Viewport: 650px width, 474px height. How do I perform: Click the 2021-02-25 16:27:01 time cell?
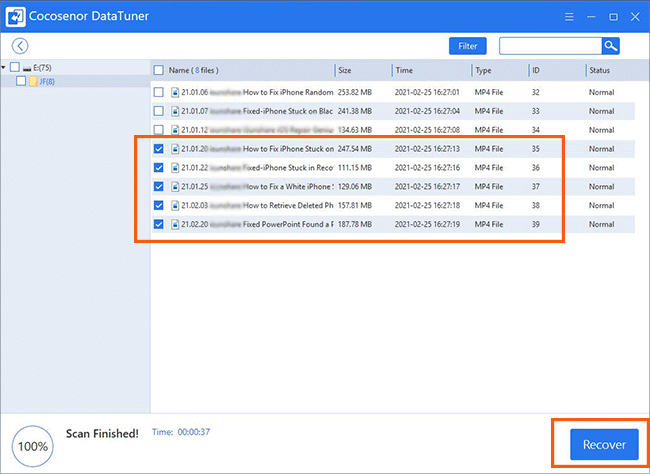[x=427, y=92]
